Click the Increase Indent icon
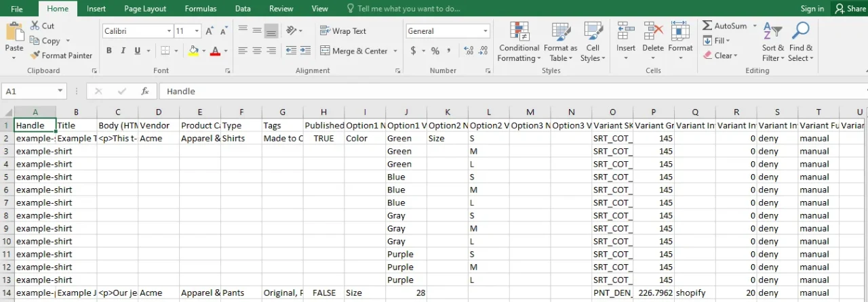This screenshot has width=868, height=302. (x=305, y=51)
